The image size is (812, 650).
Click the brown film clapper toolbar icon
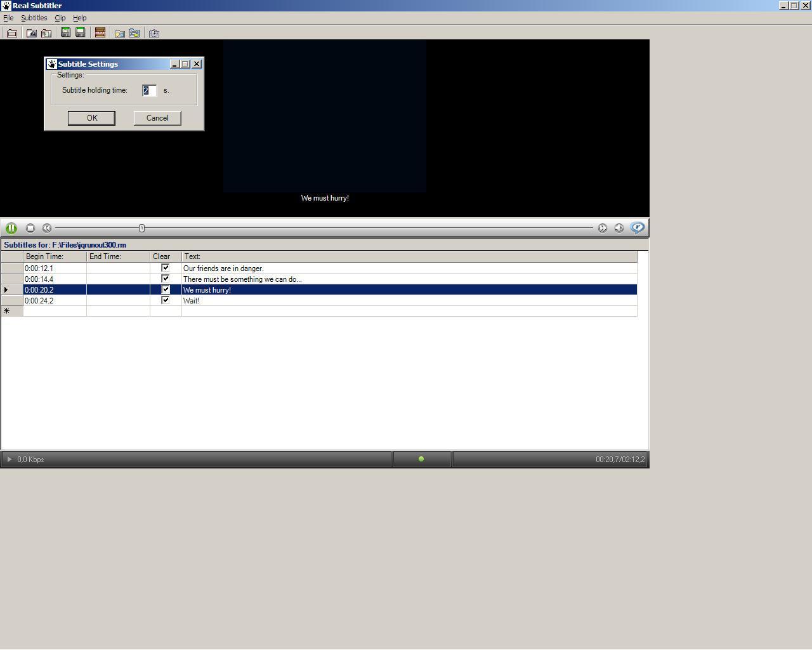click(x=100, y=32)
